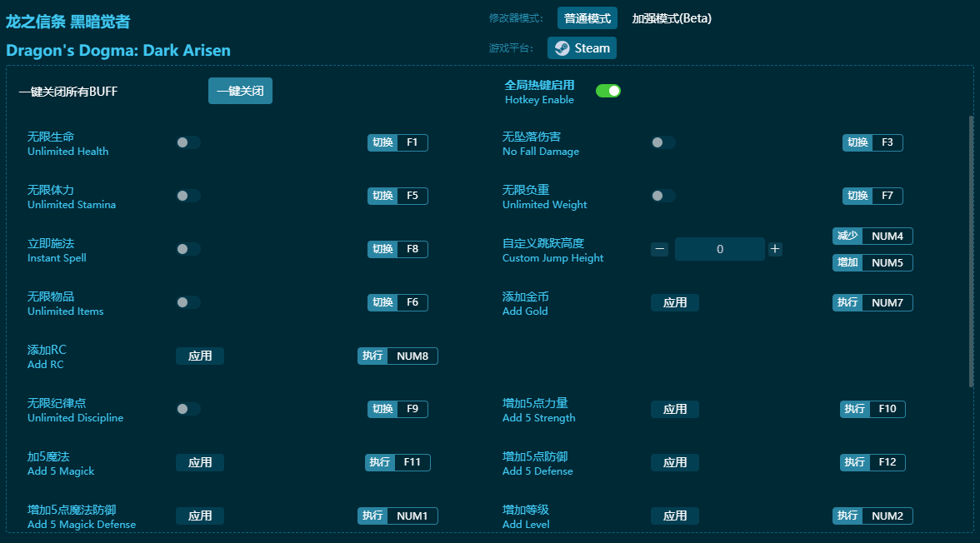Switch to 普通模式 normal mode

click(x=587, y=18)
